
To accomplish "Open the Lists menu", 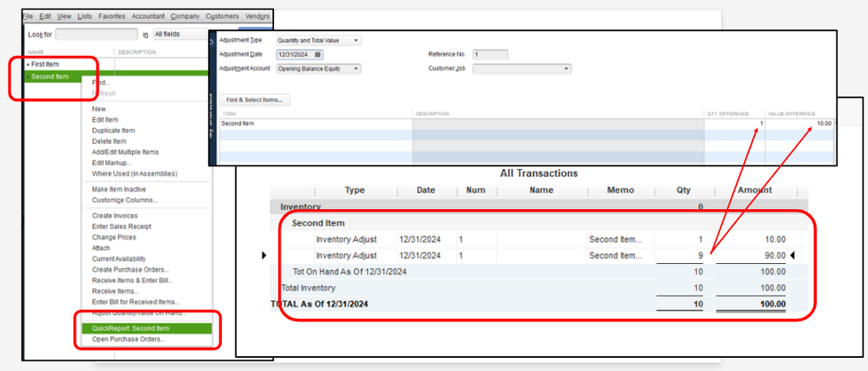I will click(x=85, y=17).
